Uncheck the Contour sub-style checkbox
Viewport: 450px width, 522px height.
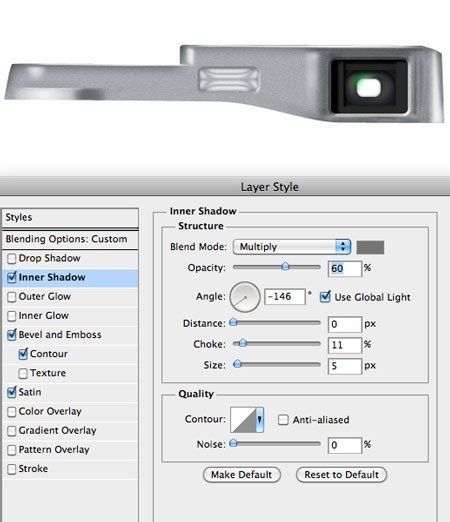click(23, 354)
